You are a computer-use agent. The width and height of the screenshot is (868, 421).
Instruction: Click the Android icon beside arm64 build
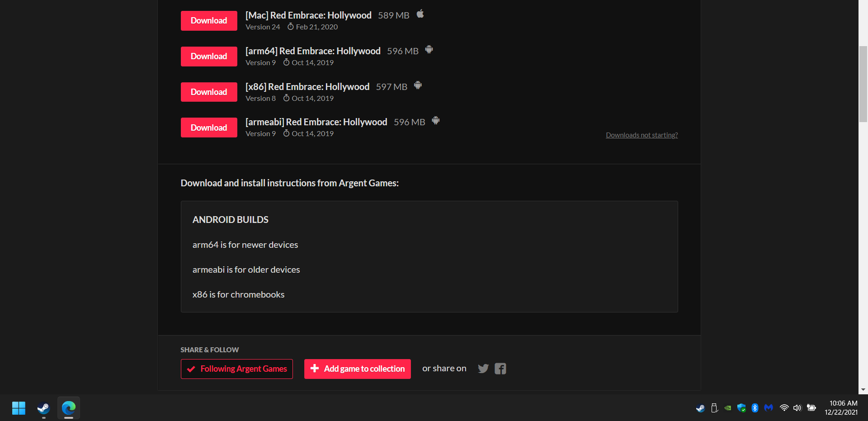click(x=429, y=50)
